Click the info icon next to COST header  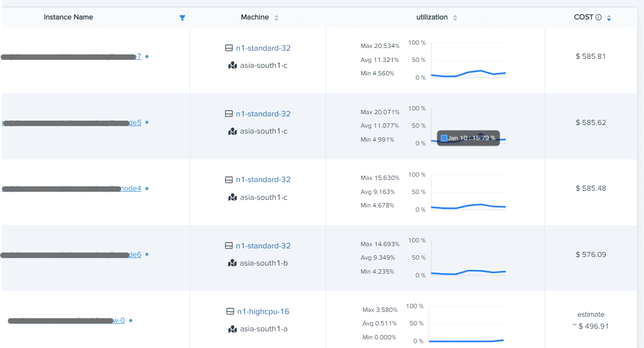point(598,17)
